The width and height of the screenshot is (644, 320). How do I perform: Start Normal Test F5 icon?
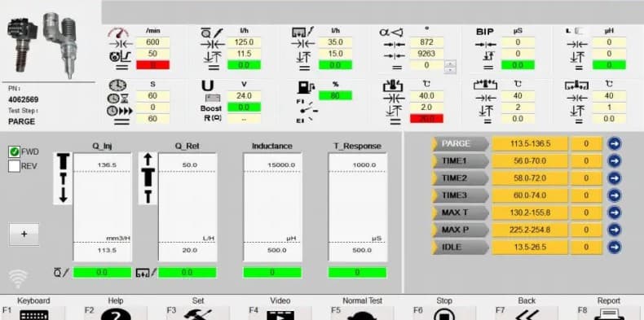coord(362,315)
